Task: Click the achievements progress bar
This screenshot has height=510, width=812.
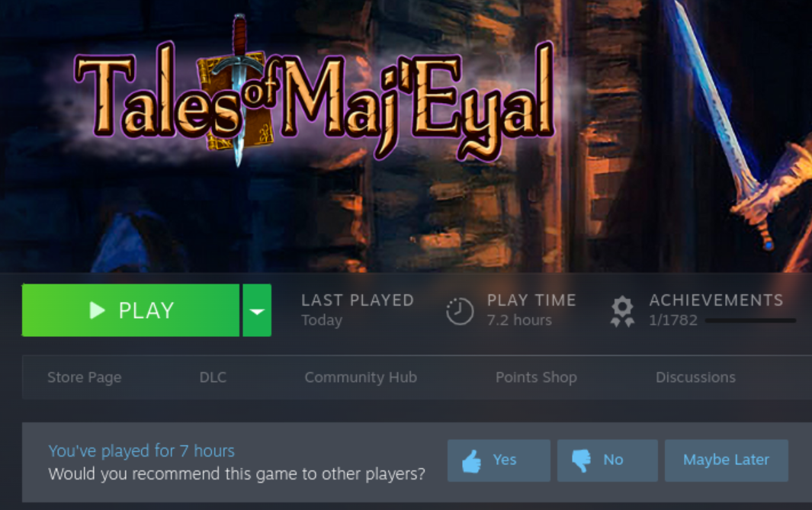Action: click(x=750, y=320)
